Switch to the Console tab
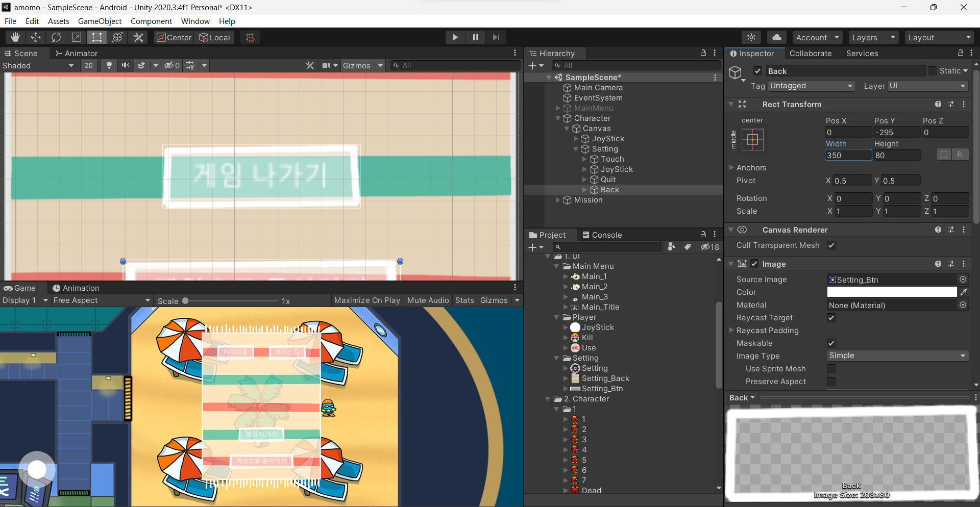The width and height of the screenshot is (980, 507). point(602,235)
